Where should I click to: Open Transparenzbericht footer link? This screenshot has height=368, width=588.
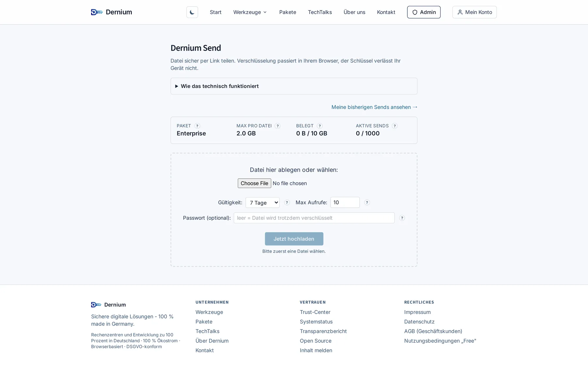point(323,331)
